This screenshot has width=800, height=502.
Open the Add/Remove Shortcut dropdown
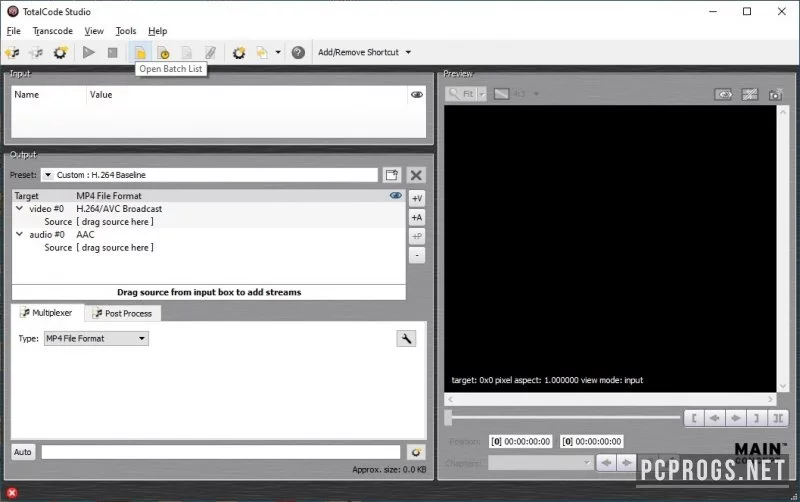(x=364, y=52)
